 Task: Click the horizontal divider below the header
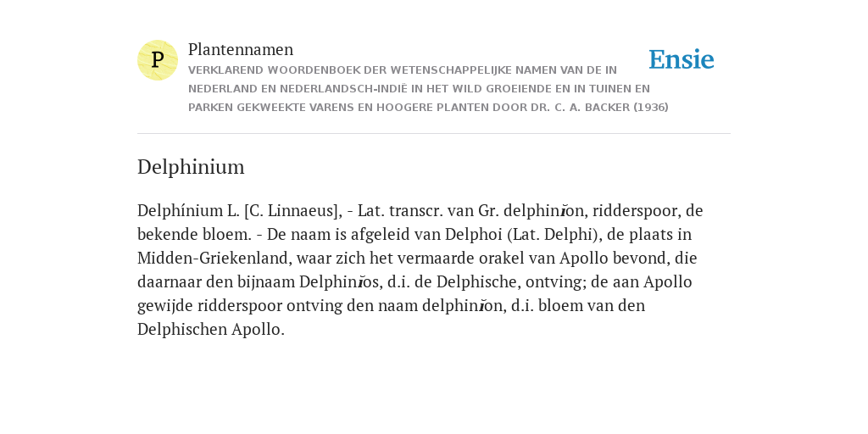pyautogui.click(x=434, y=133)
